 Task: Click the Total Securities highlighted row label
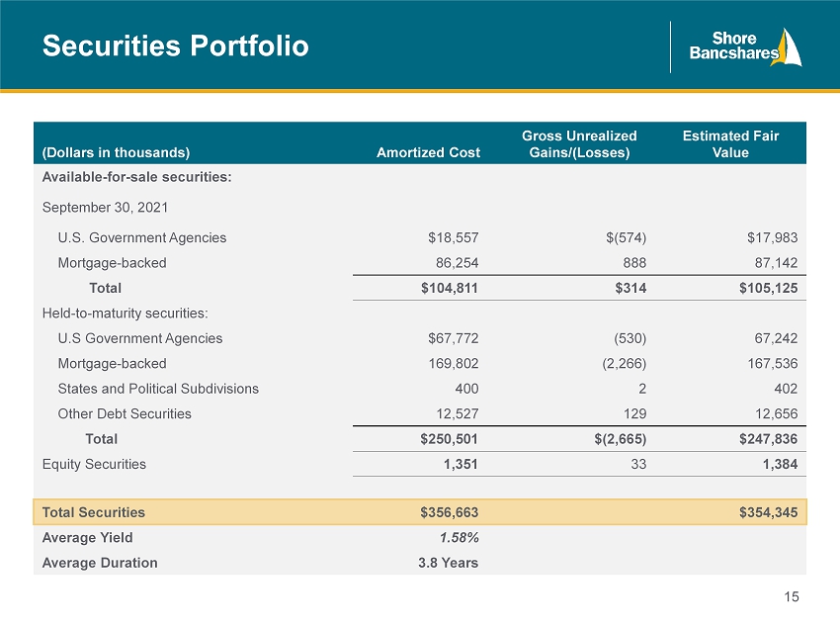93,512
